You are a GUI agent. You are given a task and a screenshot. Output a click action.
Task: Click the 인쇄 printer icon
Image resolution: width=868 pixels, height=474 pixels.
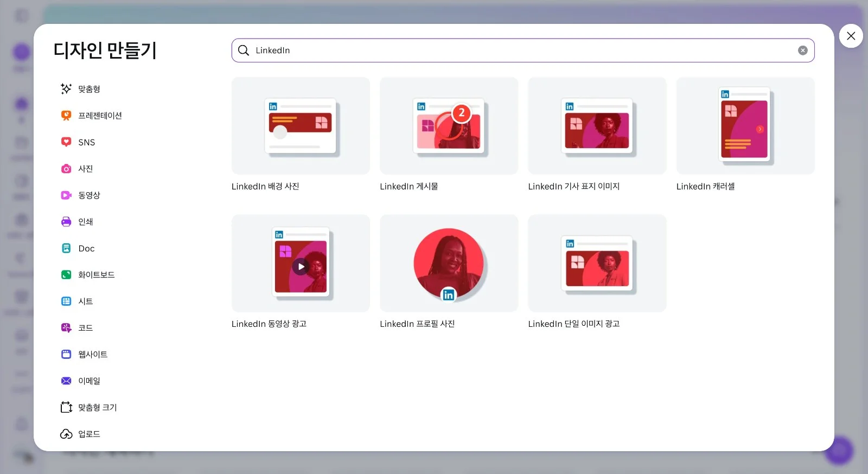pos(66,222)
